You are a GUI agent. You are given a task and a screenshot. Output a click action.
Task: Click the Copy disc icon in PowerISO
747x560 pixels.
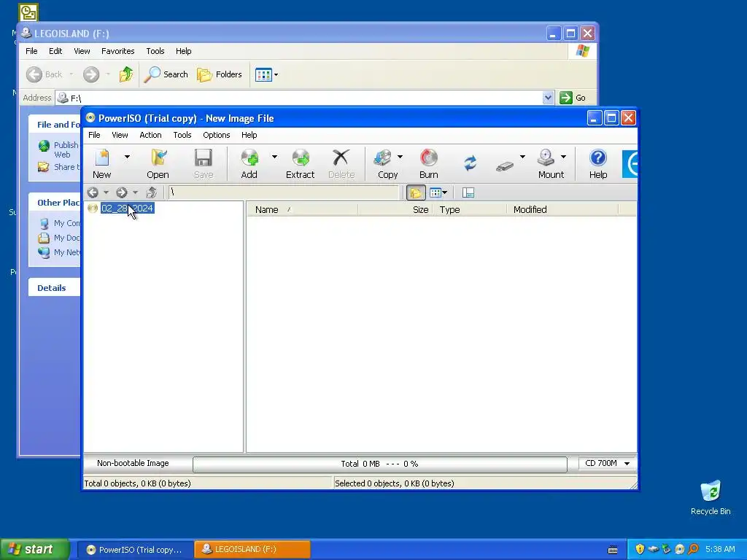387,163
